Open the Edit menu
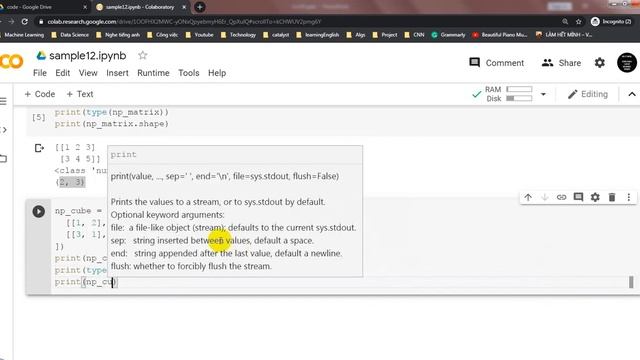 (62, 73)
